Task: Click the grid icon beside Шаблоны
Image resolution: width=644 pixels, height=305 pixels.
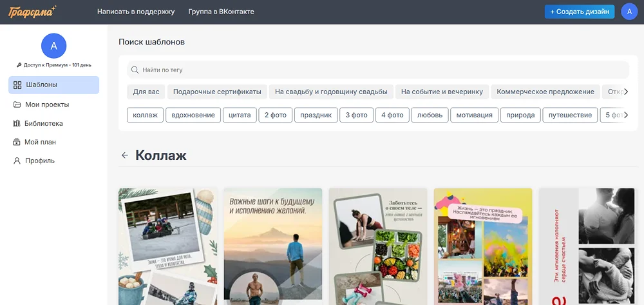Action: click(x=17, y=85)
